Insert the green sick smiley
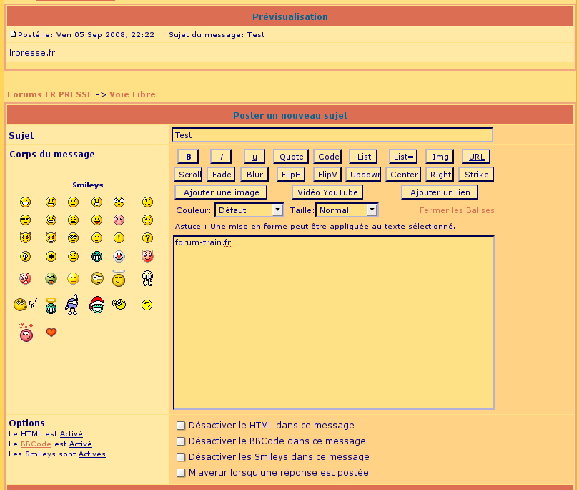Image resolution: width=579 pixels, height=490 pixels. 51,278
